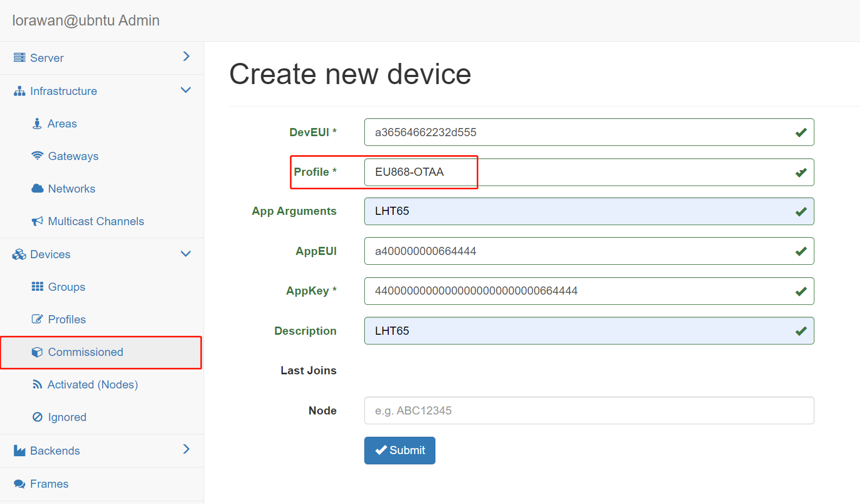Click the AppKey validation checkmark
Screen dimensions: 860x504
[801, 291]
